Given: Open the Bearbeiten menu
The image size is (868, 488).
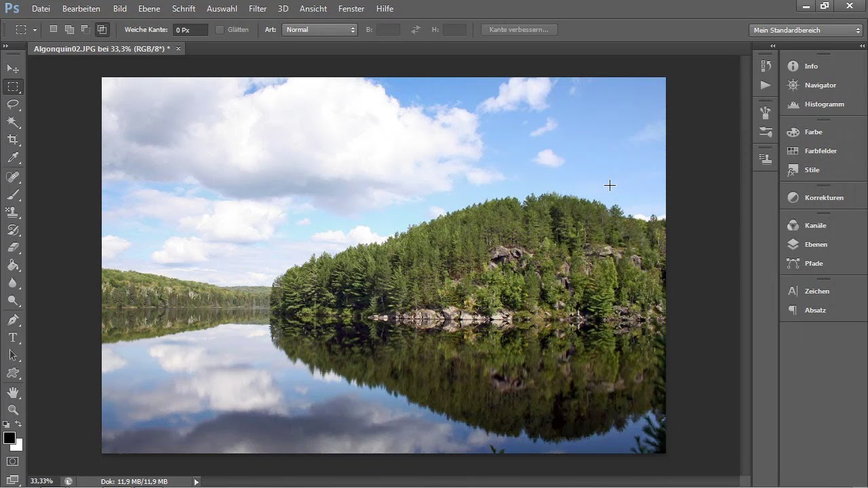Looking at the screenshot, I should point(81,9).
